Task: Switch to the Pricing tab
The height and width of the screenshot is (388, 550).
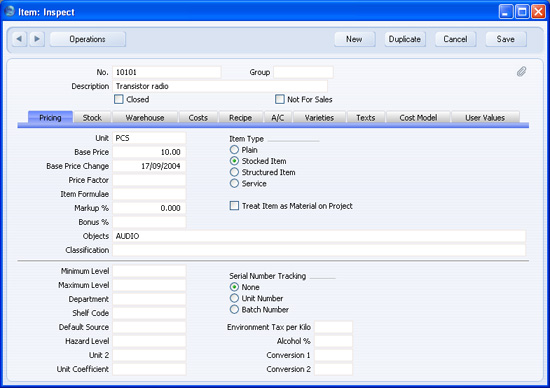Action: click(x=50, y=118)
